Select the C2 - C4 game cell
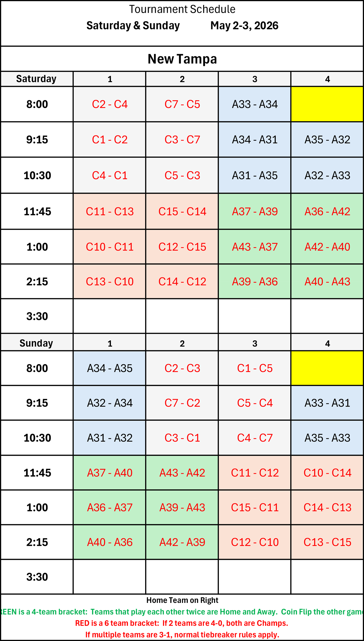364x641 pixels. click(109, 104)
